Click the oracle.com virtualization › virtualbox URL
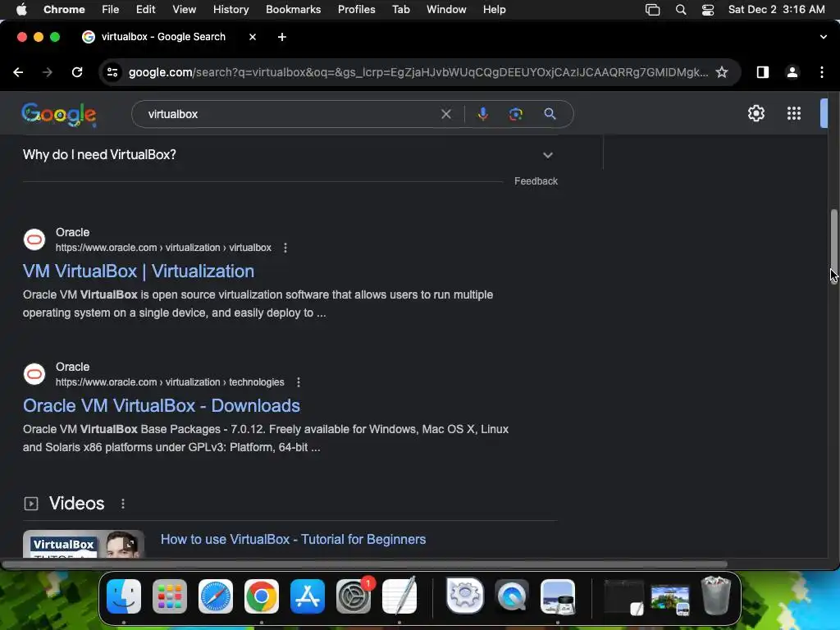Image resolution: width=840 pixels, height=630 pixels. (163, 248)
